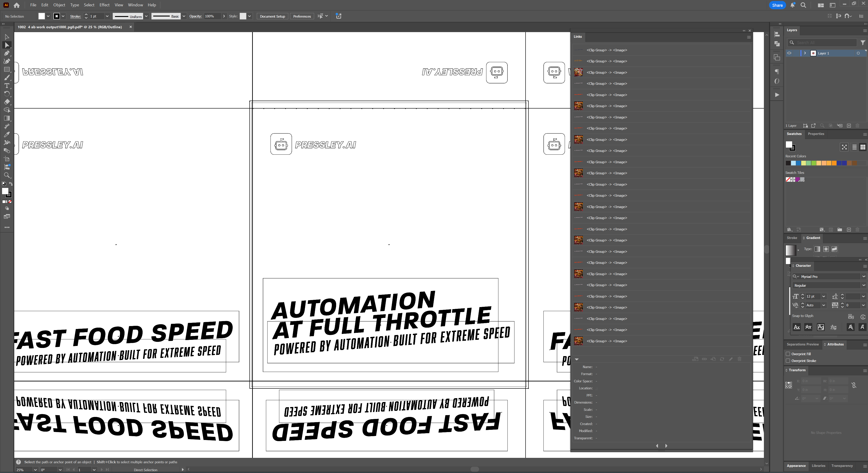The width and height of the screenshot is (868, 473).
Task: Click the purple swatch tile
Action: point(797,180)
